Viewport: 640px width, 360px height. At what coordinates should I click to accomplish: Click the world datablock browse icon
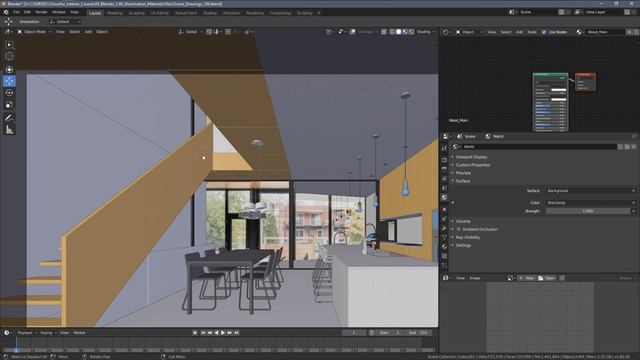click(x=456, y=147)
